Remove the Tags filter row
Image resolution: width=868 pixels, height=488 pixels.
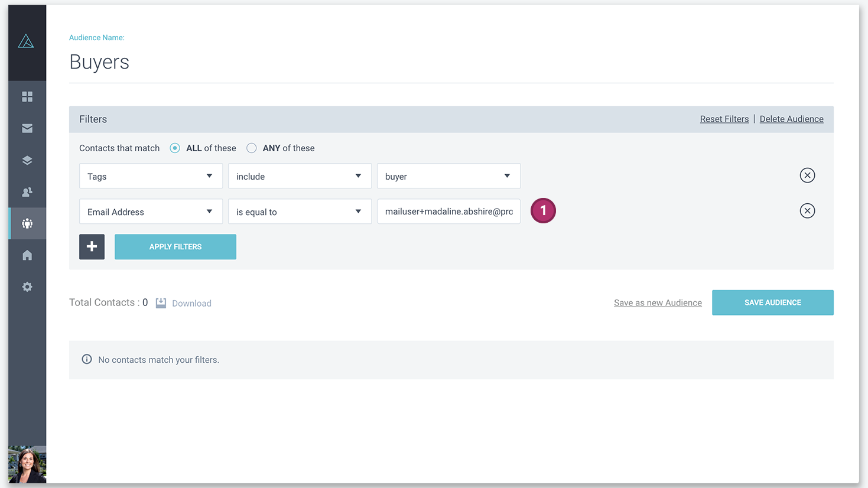tap(807, 175)
